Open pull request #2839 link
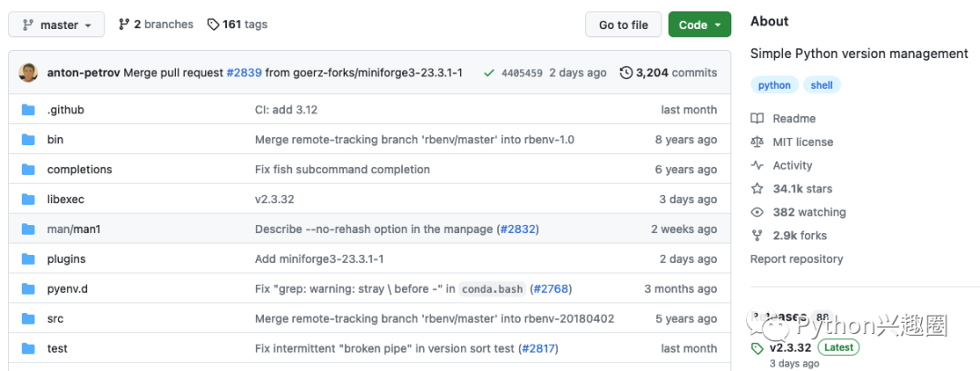980x371 pixels. coord(244,73)
